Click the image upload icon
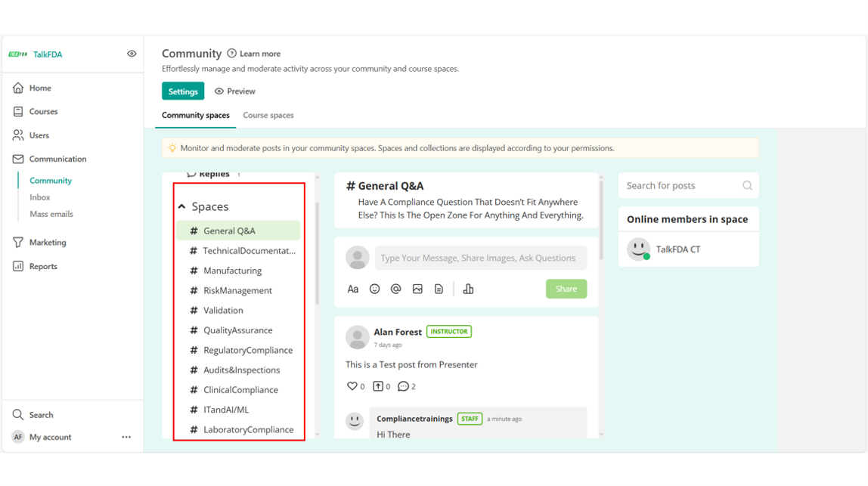Screen dimensions: 868x486 [417, 289]
